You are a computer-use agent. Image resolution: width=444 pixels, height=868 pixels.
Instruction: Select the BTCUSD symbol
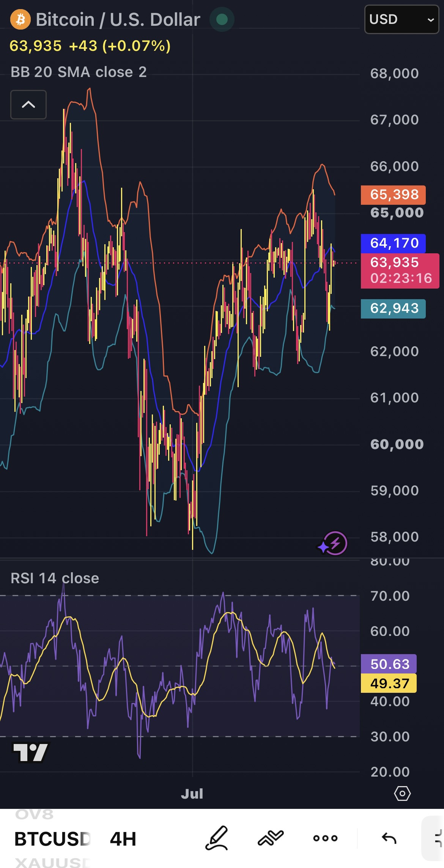(52, 839)
